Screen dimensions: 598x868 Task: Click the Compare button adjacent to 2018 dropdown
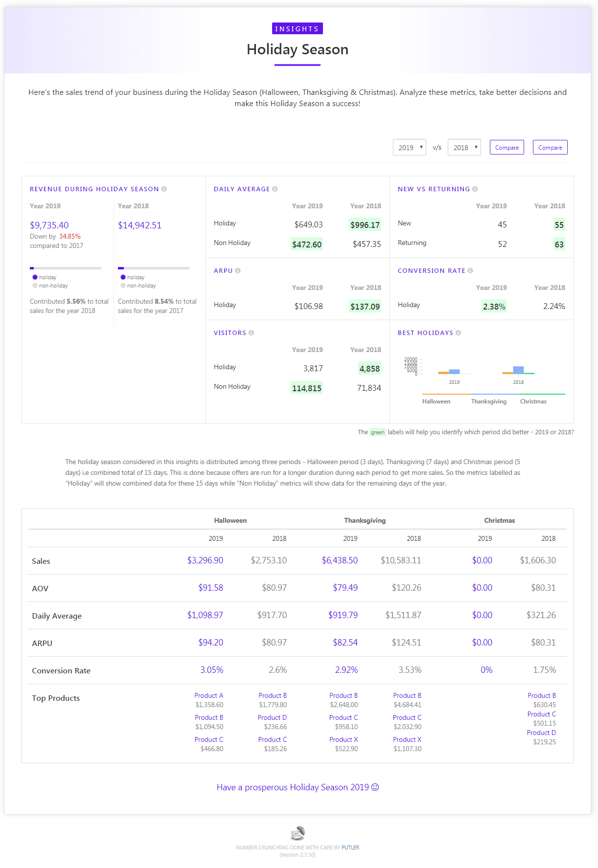pyautogui.click(x=506, y=147)
